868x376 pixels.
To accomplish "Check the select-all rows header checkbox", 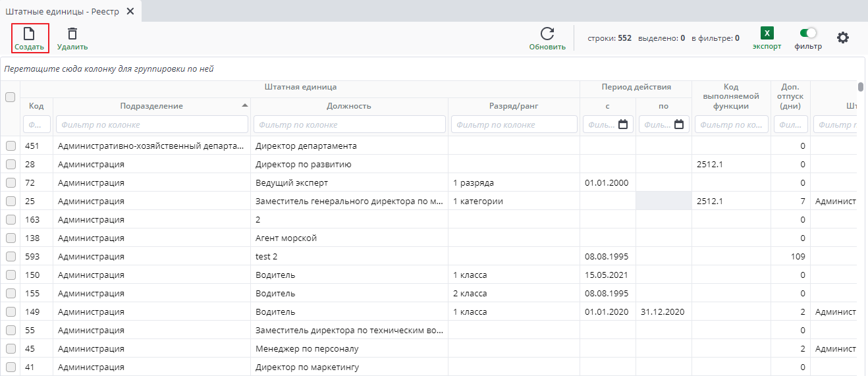I will 11,97.
